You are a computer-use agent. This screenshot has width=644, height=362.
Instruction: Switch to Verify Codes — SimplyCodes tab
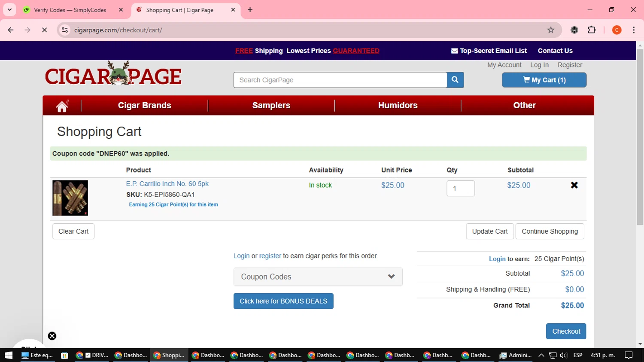click(x=70, y=10)
